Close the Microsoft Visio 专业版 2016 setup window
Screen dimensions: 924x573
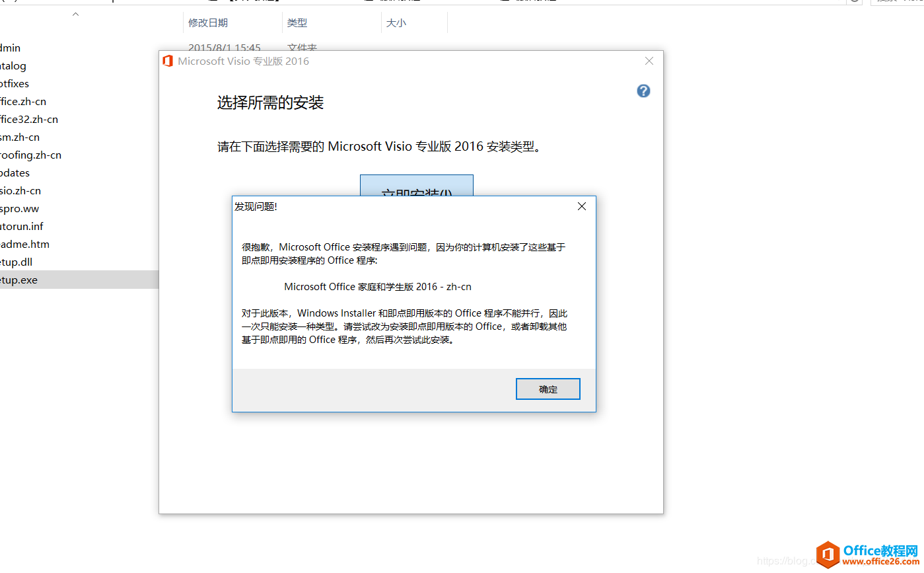click(x=649, y=61)
